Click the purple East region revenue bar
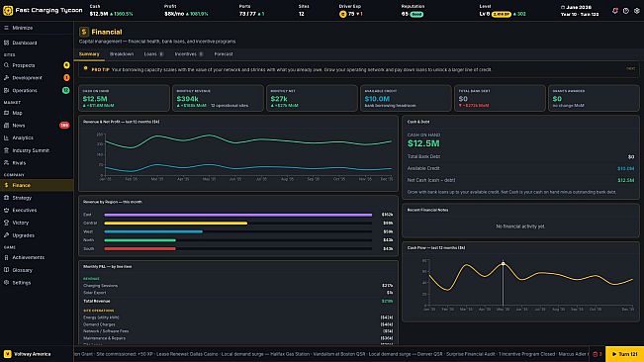Image resolution: width=644 pixels, height=362 pixels. pyautogui.click(x=237, y=215)
